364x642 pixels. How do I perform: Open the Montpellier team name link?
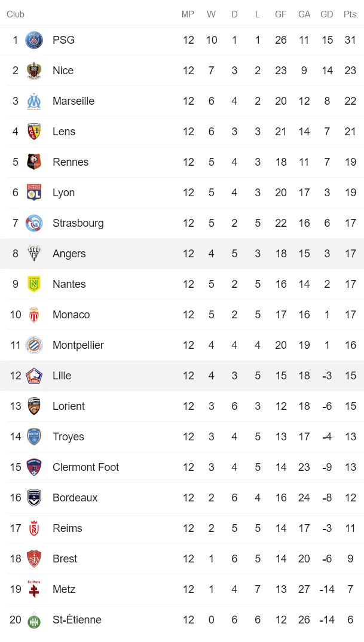tap(78, 345)
